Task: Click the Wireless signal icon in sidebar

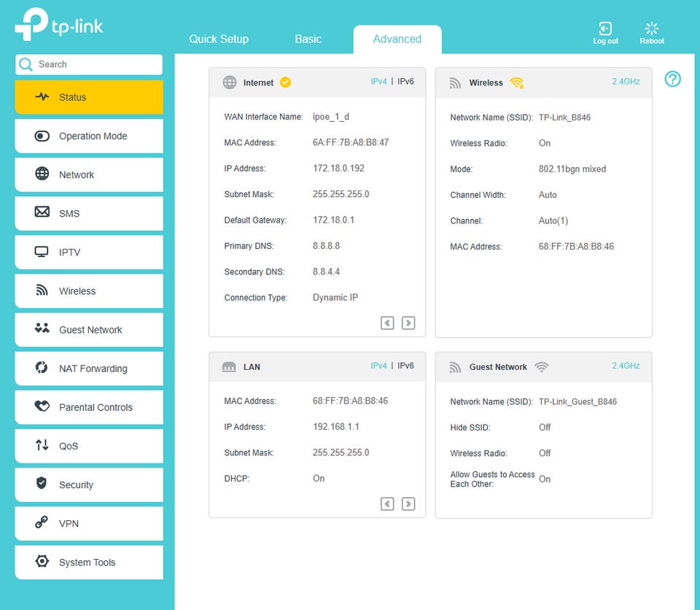Action: pyautogui.click(x=42, y=290)
